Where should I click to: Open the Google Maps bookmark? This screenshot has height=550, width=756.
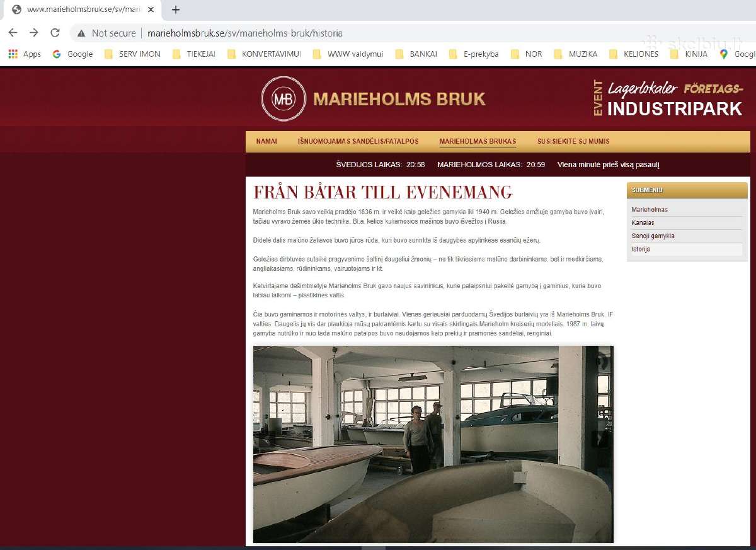click(737, 54)
